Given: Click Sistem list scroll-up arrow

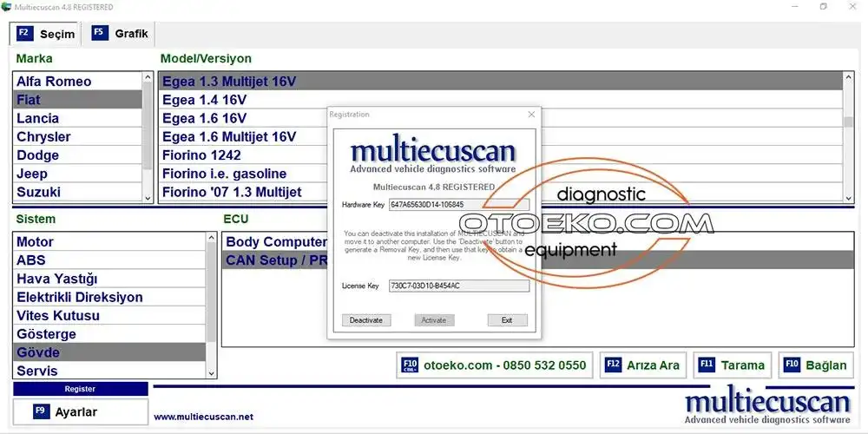Looking at the screenshot, I should coord(211,238).
